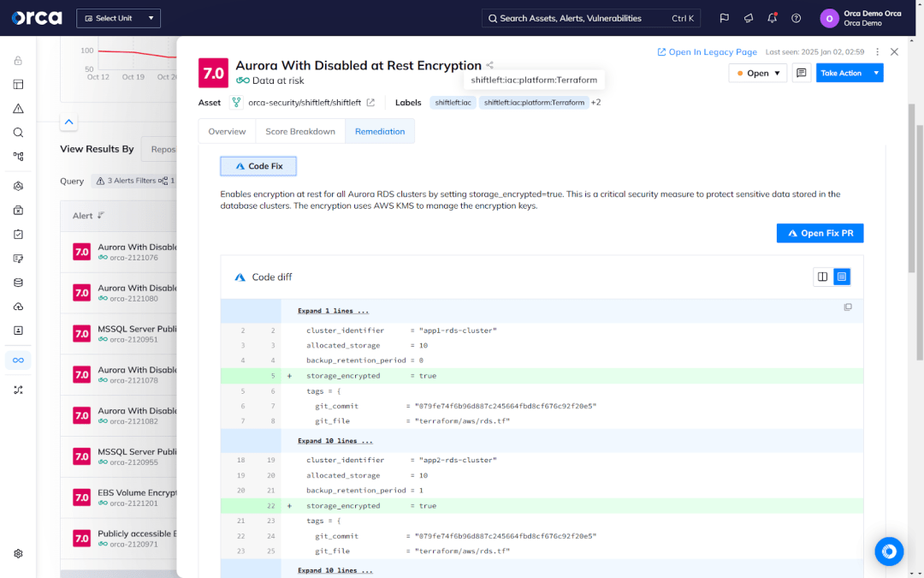Open the alerts triangle sidebar icon
The image size is (924, 578).
[x=18, y=109]
